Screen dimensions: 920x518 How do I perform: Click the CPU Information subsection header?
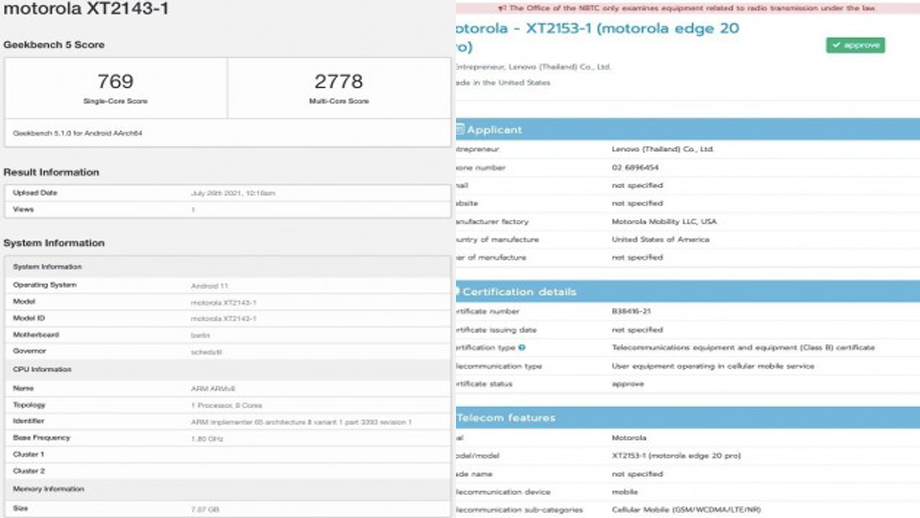click(x=42, y=369)
